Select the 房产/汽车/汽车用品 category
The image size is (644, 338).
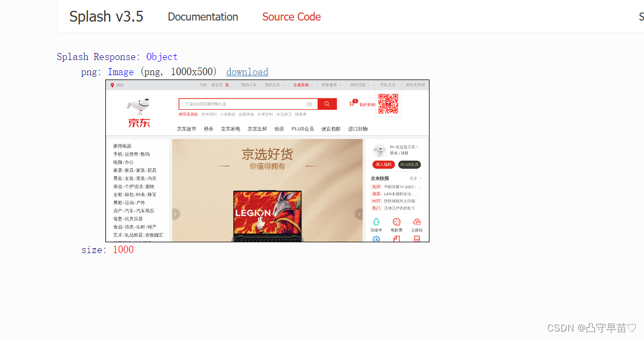coord(133,210)
